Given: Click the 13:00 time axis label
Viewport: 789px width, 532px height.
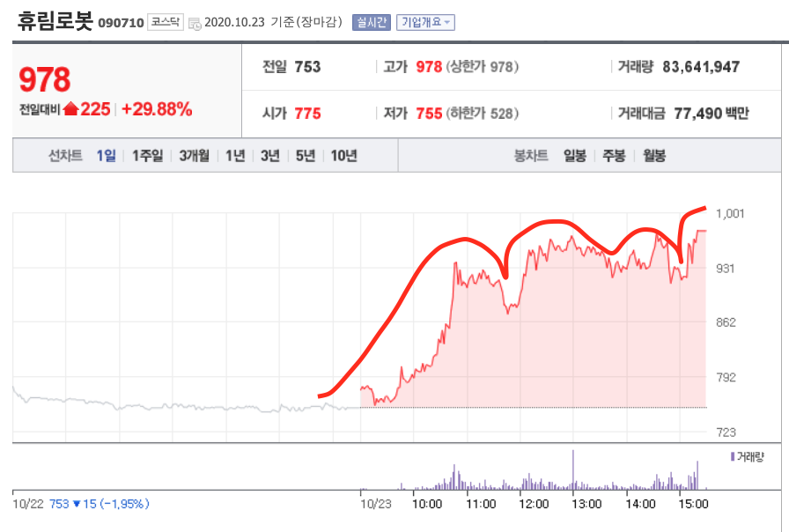Looking at the screenshot, I should [586, 504].
